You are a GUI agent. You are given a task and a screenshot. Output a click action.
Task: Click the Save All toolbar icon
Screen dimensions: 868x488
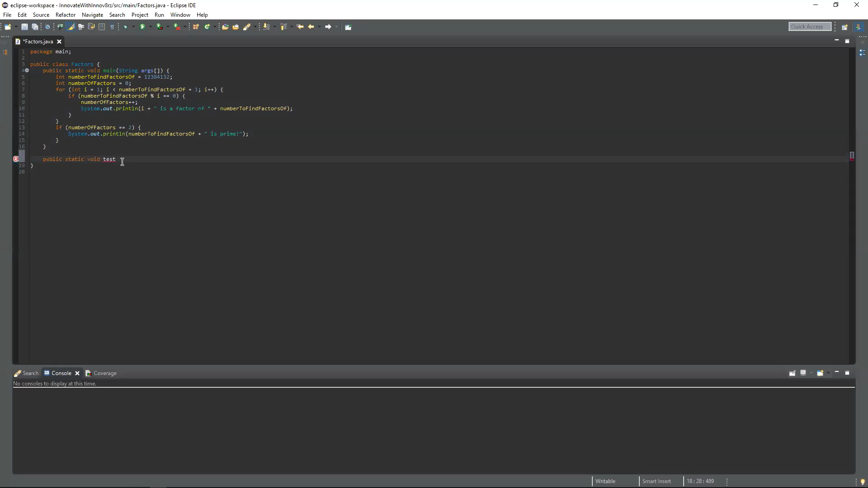35,27
